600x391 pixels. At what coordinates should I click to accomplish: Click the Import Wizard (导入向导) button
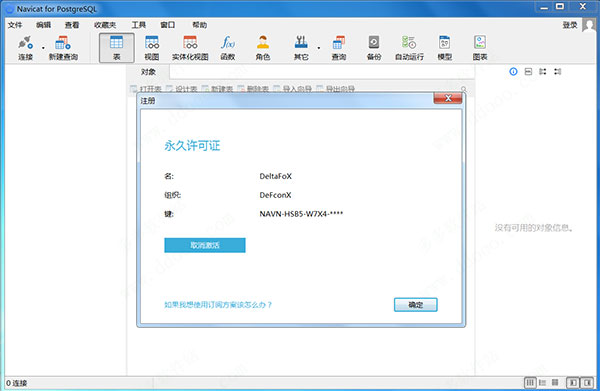point(293,89)
